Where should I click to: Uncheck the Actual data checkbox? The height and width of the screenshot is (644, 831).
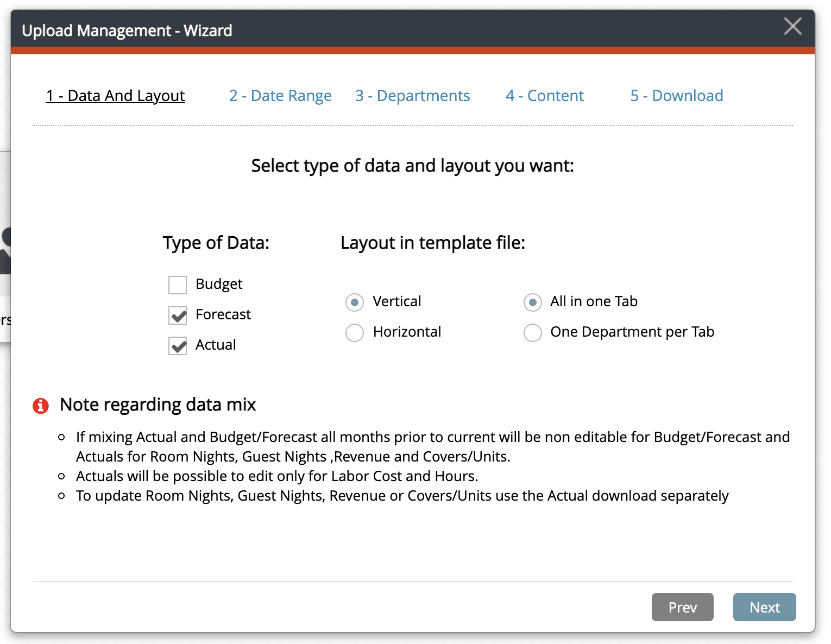click(x=178, y=345)
